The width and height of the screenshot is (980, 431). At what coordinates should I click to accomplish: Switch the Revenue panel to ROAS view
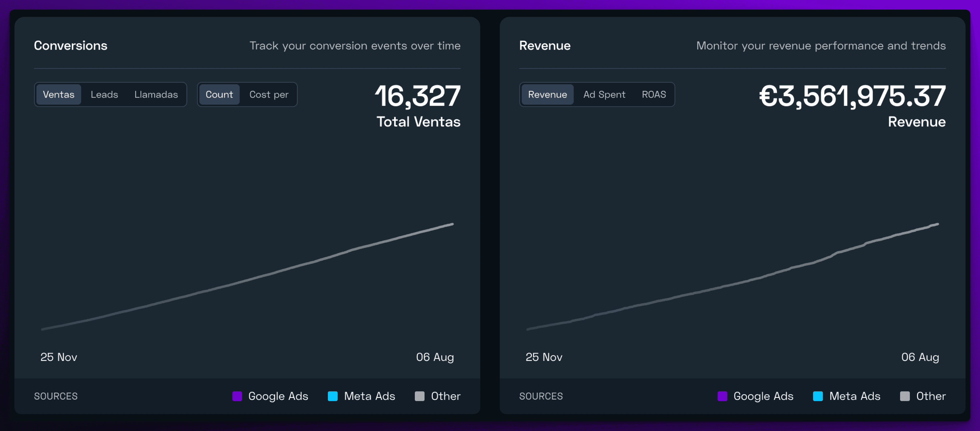pos(654,95)
